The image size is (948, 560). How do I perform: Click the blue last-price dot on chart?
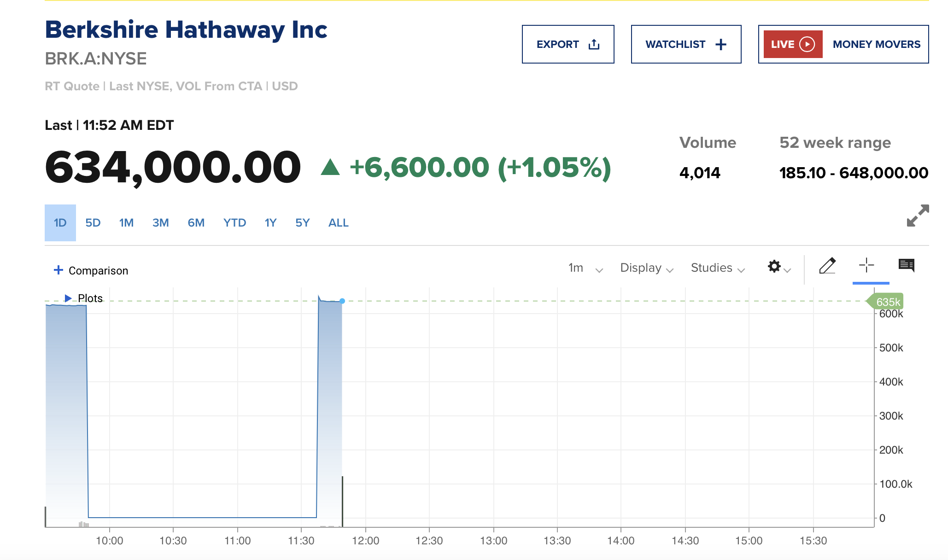point(342,301)
